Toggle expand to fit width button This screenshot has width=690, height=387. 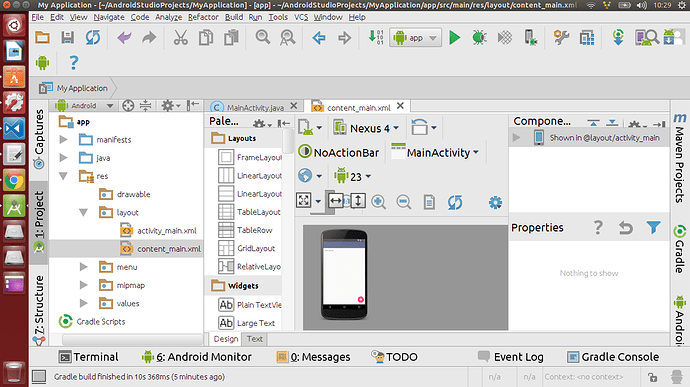pyautogui.click(x=336, y=201)
